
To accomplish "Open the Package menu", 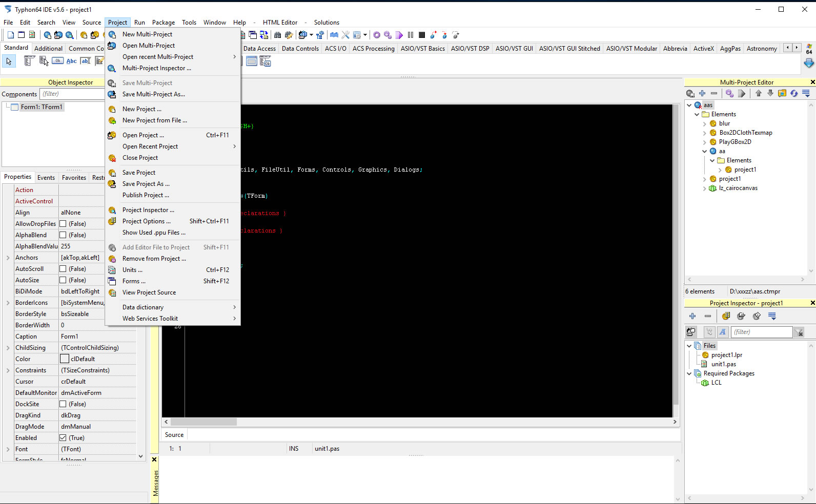I will click(164, 23).
